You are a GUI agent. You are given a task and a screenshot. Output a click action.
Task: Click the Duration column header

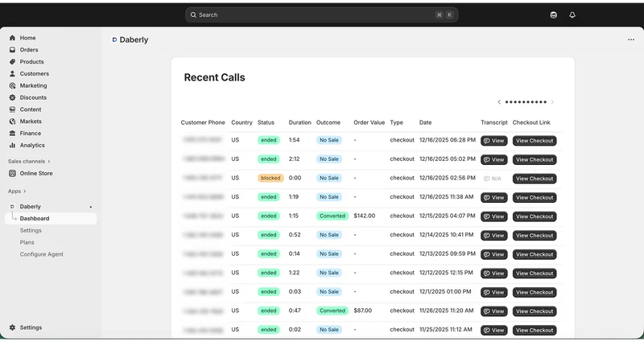[x=299, y=122]
